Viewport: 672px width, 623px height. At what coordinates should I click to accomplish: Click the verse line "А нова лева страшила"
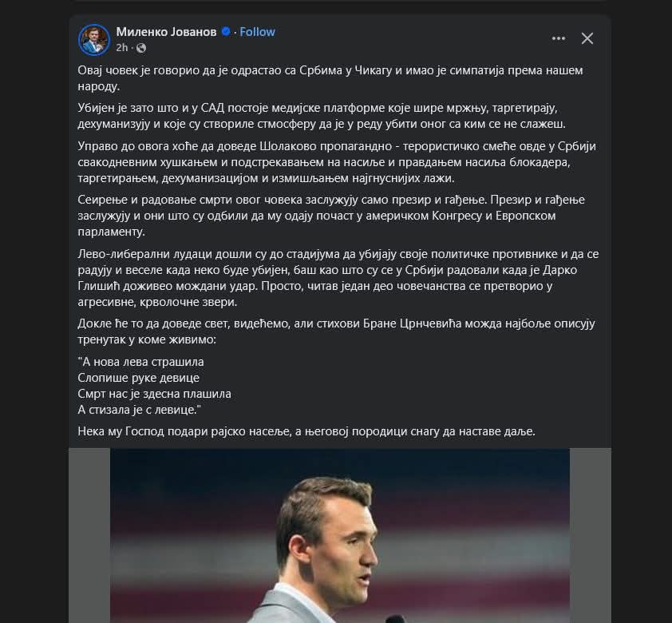point(141,362)
